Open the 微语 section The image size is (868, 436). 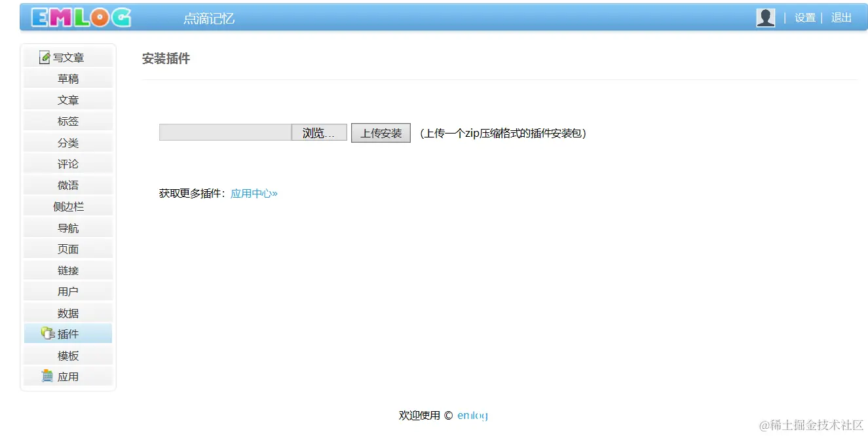pyautogui.click(x=67, y=185)
